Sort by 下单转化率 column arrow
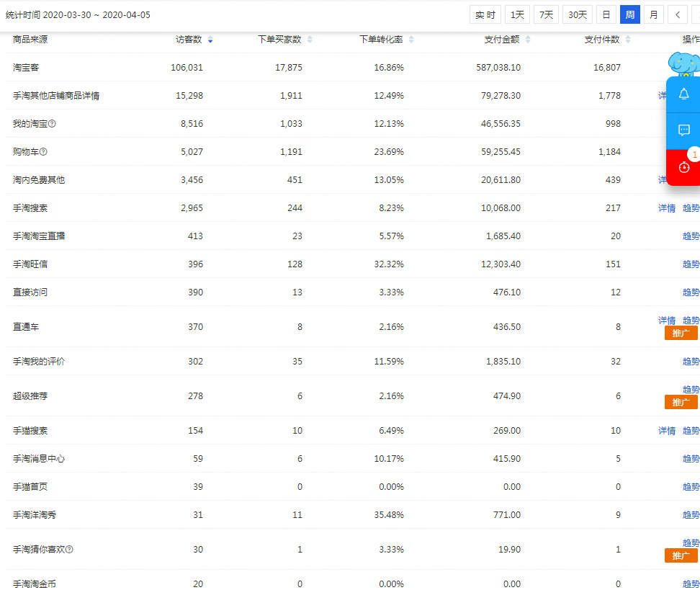 [411, 40]
